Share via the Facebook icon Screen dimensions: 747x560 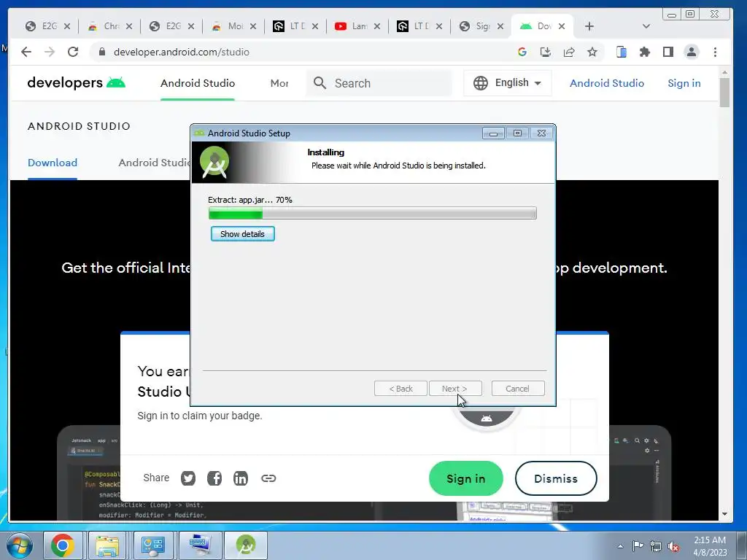point(214,478)
